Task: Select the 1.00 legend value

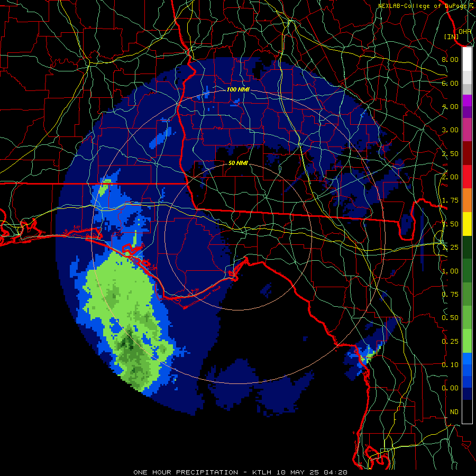Action: [450, 271]
